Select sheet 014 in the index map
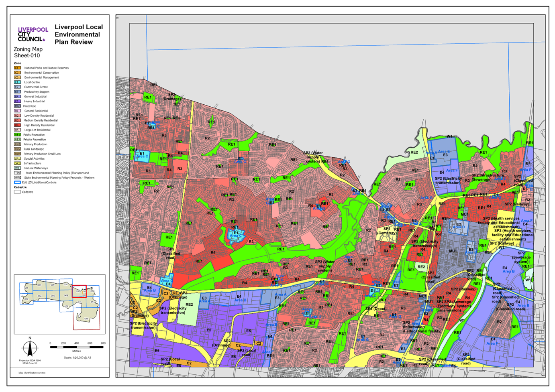 pos(92,291)
